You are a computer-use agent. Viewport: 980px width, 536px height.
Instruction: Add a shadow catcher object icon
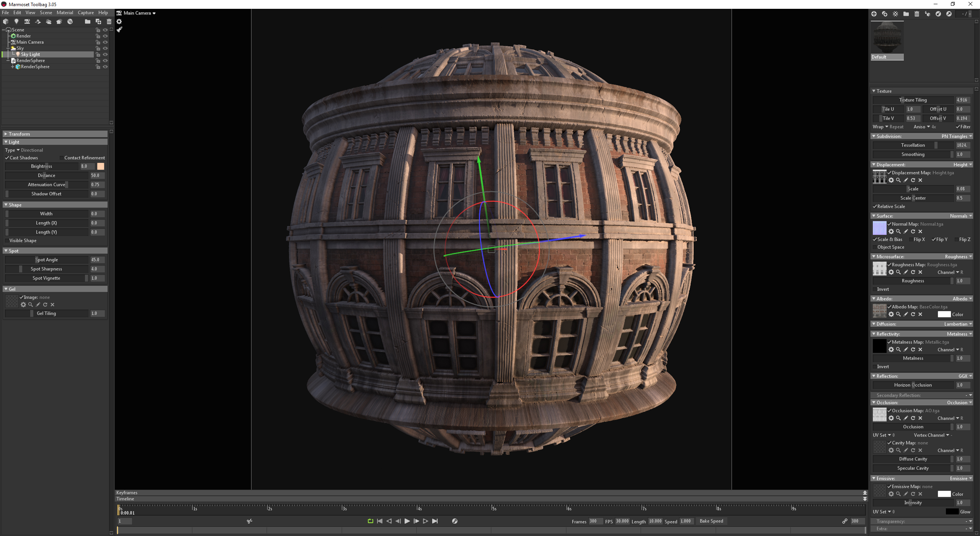tap(38, 21)
